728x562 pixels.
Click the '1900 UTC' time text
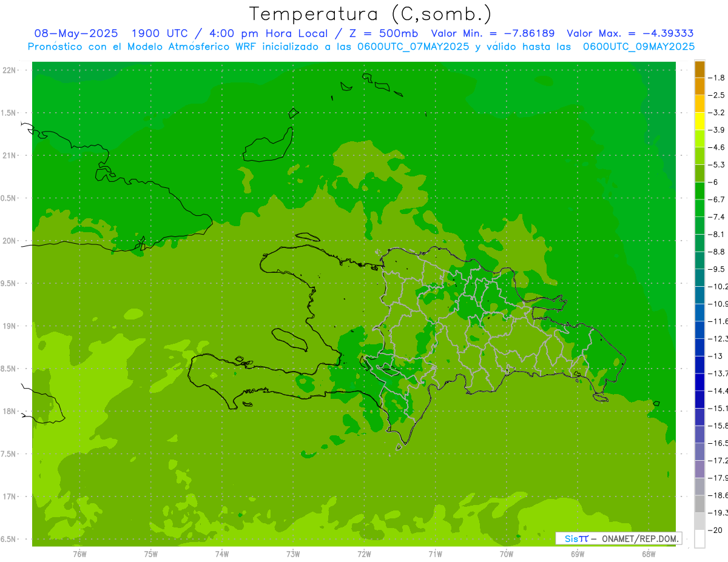(x=160, y=33)
